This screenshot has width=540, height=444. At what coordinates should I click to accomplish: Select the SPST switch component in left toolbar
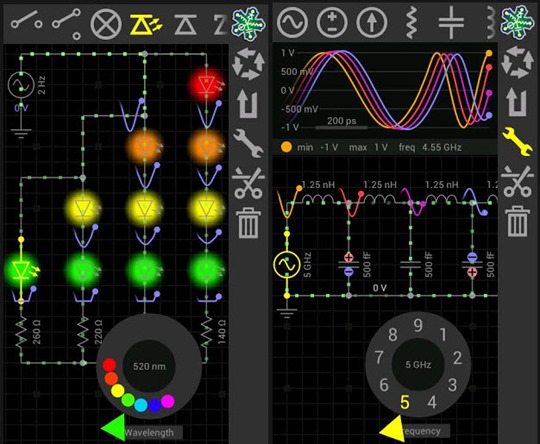click(x=27, y=20)
